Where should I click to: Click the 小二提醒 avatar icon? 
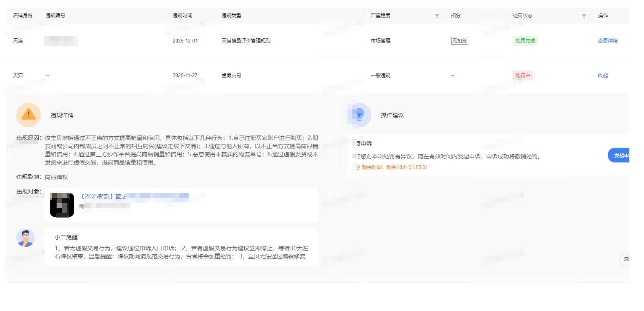(25, 238)
